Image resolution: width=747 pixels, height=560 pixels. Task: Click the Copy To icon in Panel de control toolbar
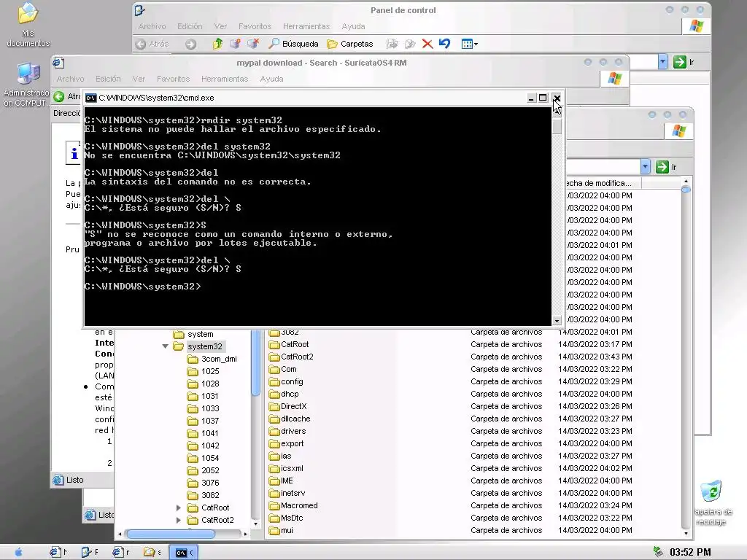coord(410,44)
